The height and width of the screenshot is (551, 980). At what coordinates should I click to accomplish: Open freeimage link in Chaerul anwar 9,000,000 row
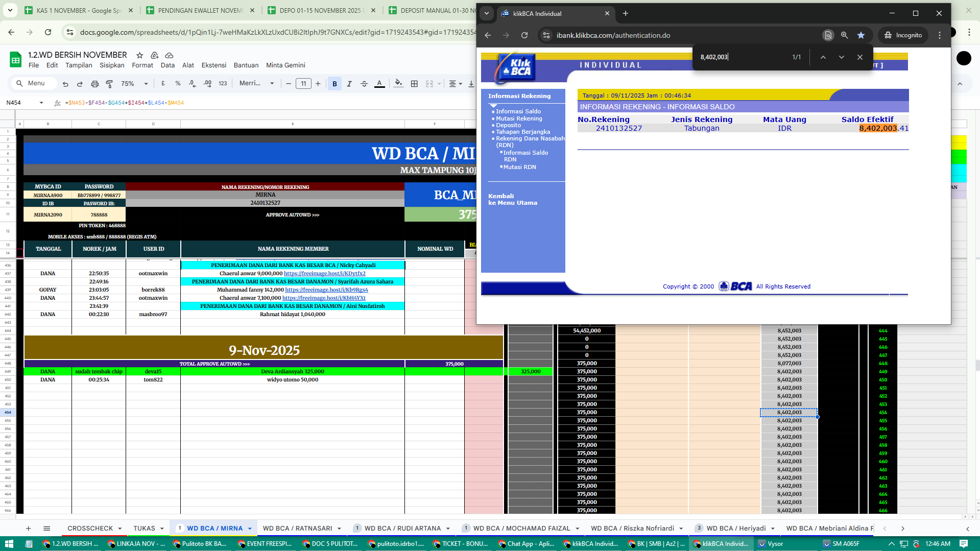(325, 273)
